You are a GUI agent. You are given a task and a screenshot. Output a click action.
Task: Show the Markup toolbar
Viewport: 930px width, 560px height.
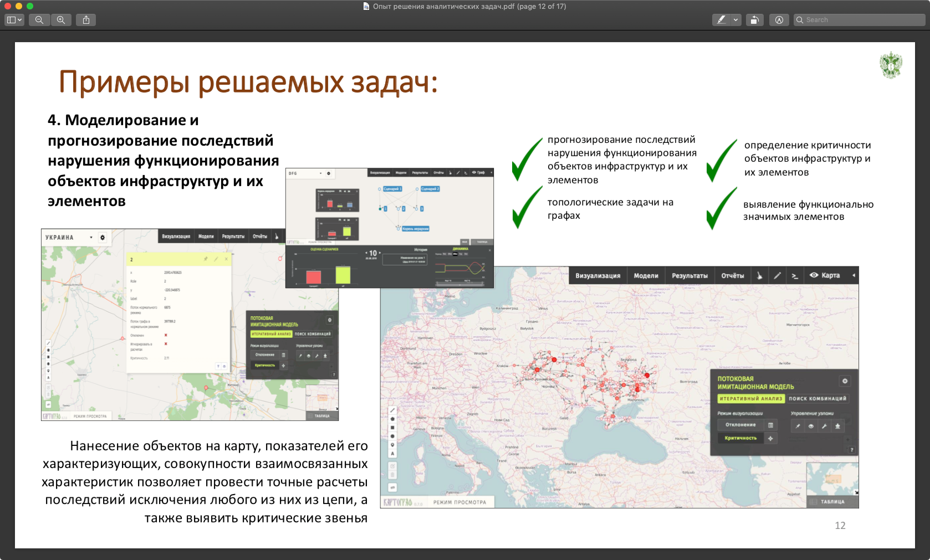pos(779,20)
